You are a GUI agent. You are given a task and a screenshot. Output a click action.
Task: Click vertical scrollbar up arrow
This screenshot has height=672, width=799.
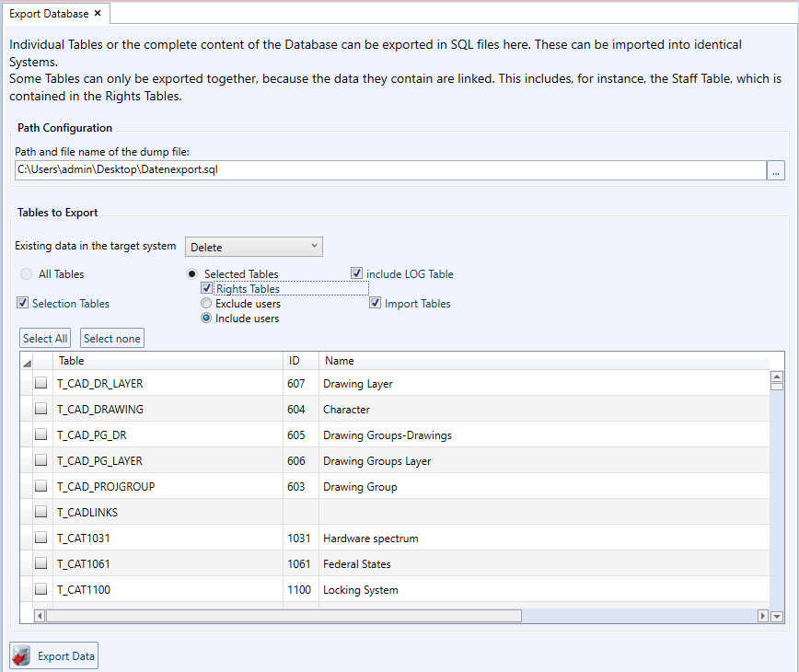[x=776, y=377]
